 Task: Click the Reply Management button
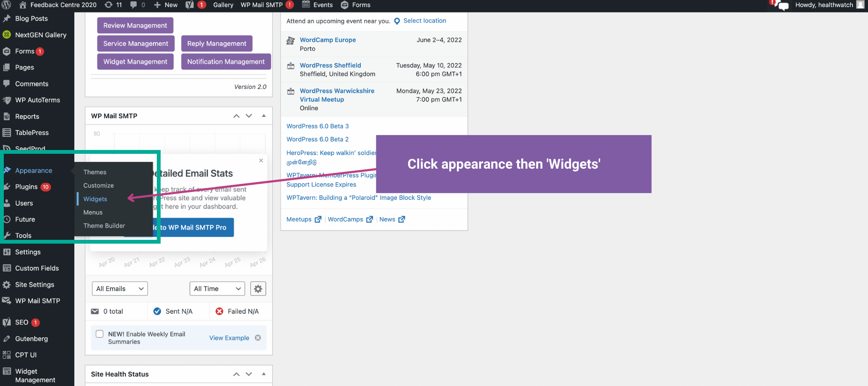tap(217, 44)
